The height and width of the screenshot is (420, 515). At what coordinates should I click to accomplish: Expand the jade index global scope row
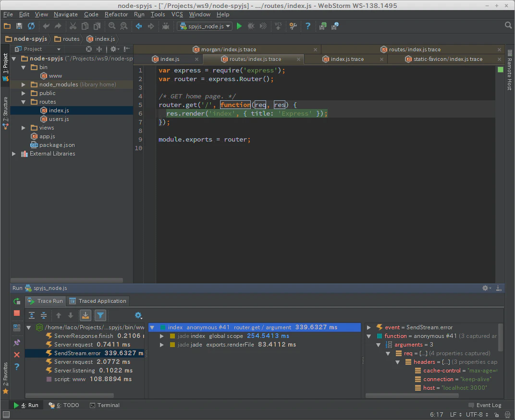pyautogui.click(x=161, y=336)
